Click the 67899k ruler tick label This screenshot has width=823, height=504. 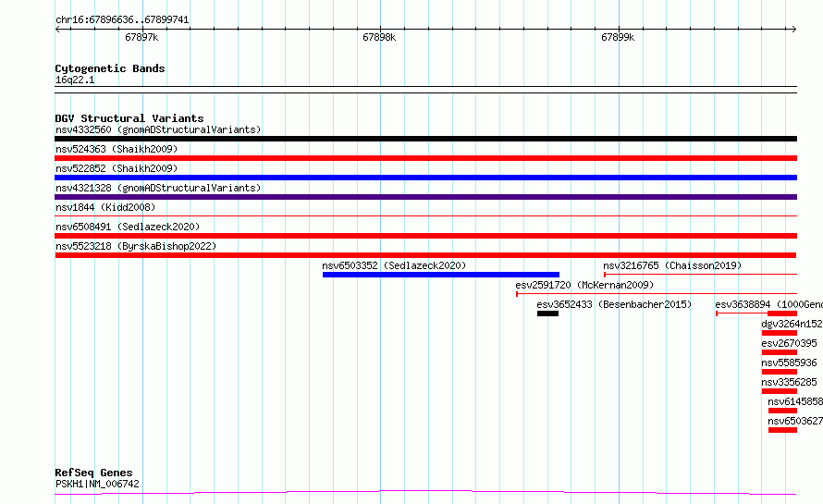(x=618, y=37)
